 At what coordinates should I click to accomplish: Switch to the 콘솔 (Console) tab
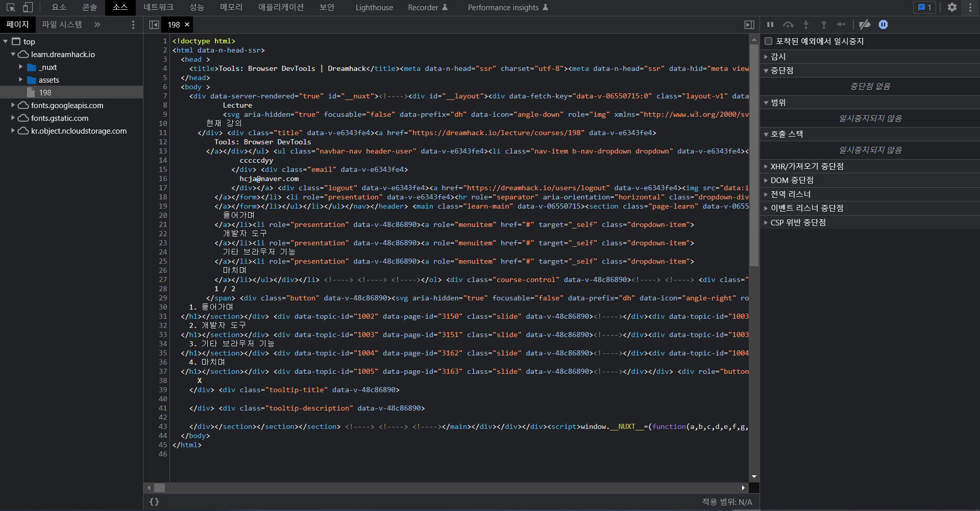90,8
